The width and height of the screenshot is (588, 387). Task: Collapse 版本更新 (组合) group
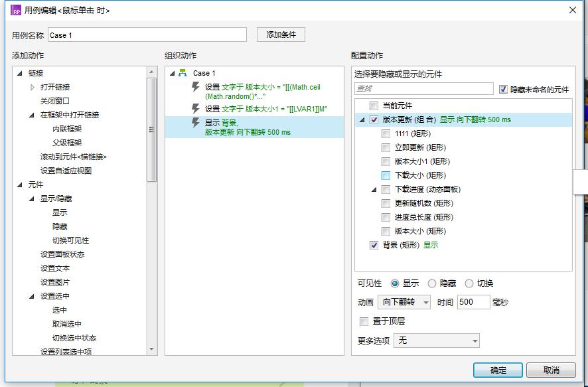(362, 119)
